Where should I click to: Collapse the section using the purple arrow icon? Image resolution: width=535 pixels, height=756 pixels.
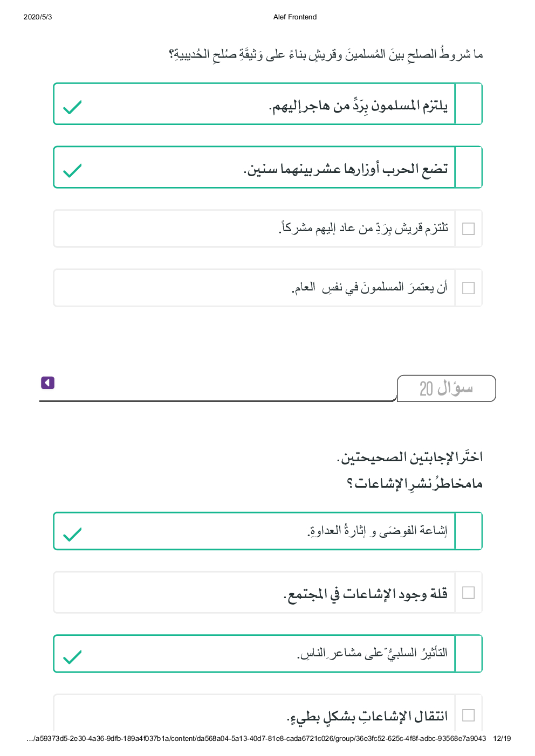click(x=47, y=383)
